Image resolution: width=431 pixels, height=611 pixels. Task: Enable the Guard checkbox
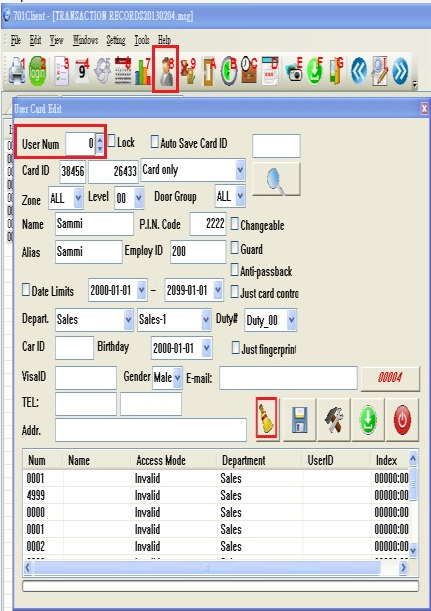coord(235,248)
